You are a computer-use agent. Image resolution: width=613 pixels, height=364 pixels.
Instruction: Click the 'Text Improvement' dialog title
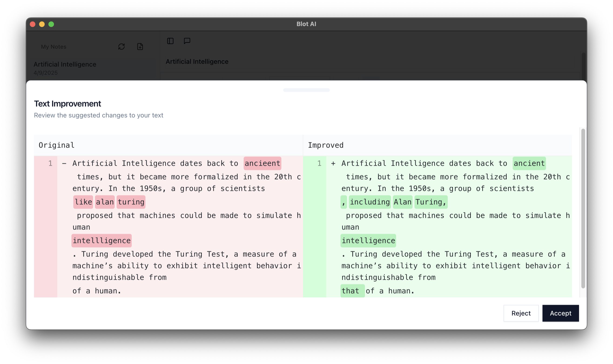coord(67,104)
